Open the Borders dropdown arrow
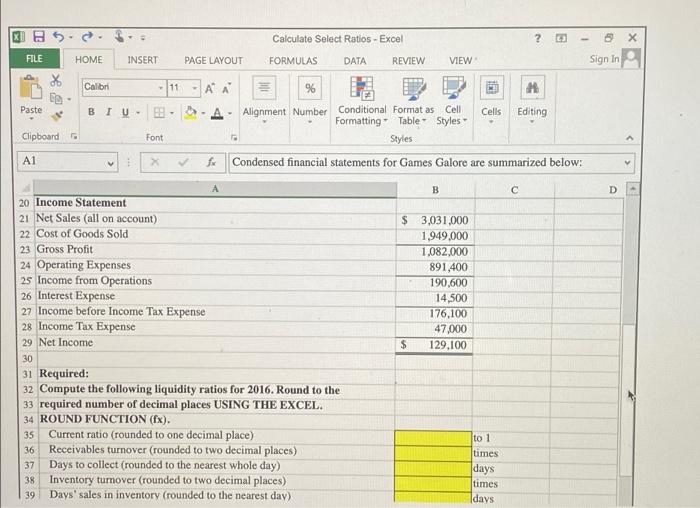 (171, 113)
